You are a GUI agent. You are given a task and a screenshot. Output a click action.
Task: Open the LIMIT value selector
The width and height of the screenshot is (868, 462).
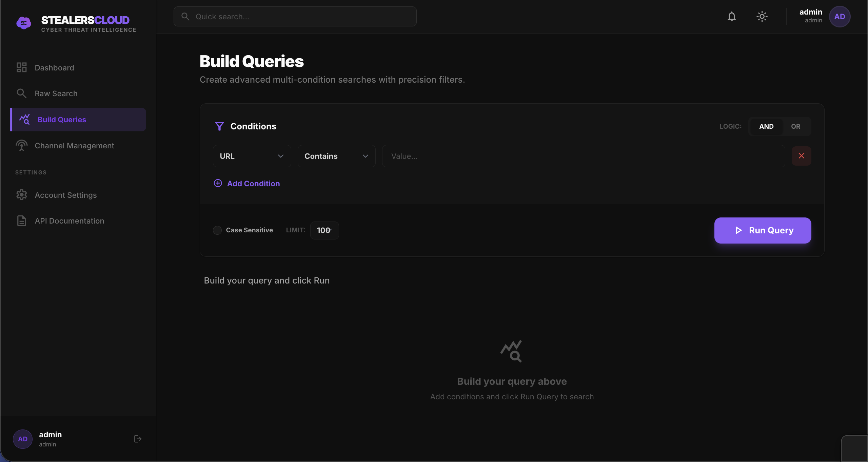[x=324, y=230]
